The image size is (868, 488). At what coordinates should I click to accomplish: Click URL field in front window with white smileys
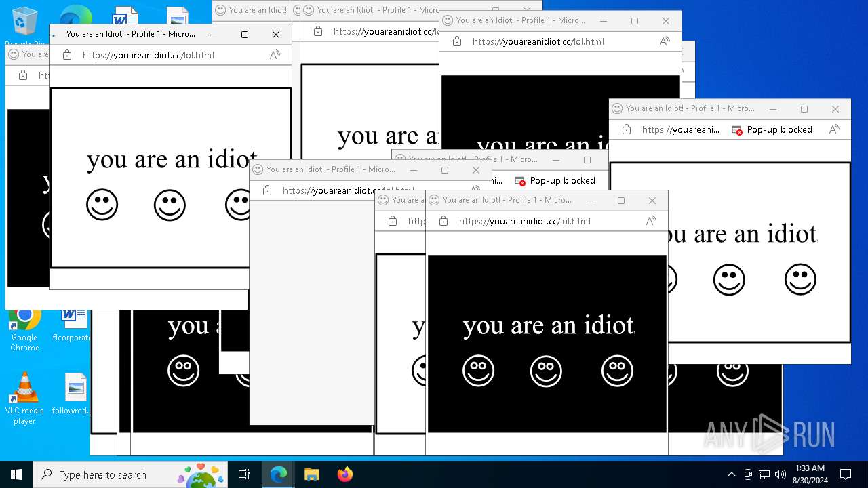(525, 221)
